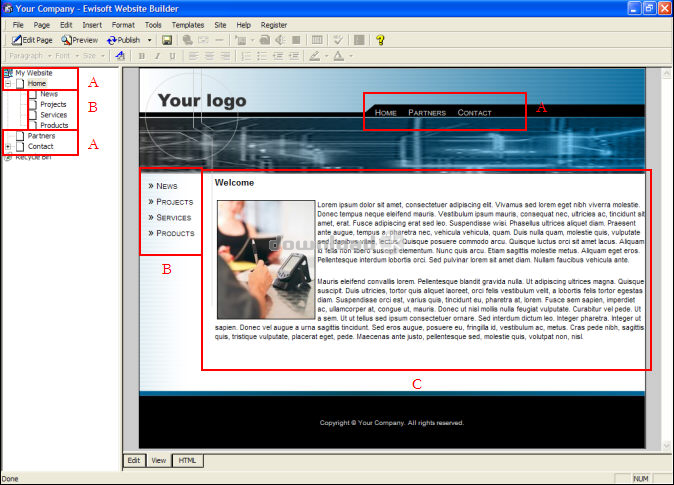Click the Home link in the page header
Screen dimensions: 674x485
[386, 113]
